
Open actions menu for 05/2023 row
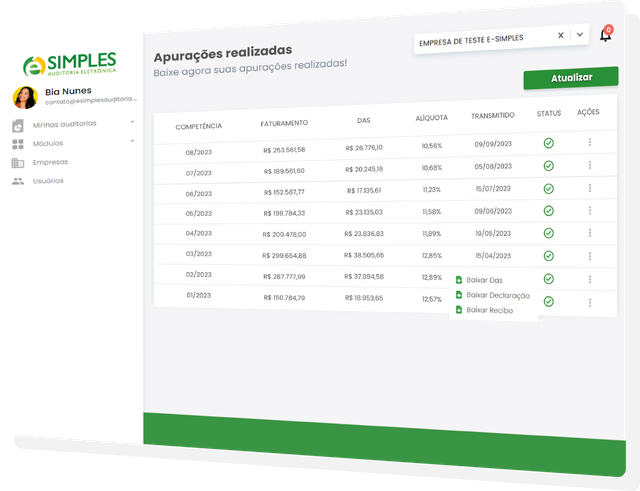(590, 210)
